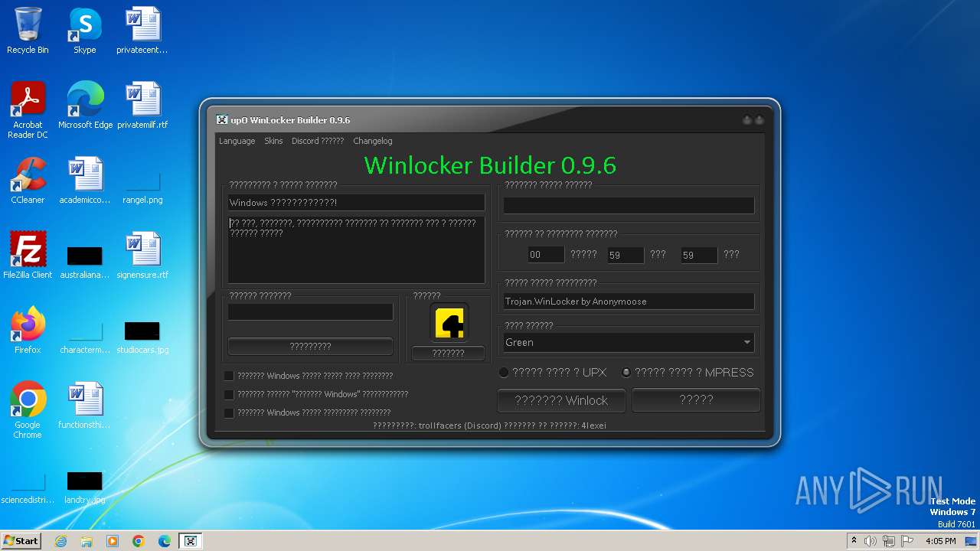Click the yellow Winlocker icon preview

(x=449, y=323)
